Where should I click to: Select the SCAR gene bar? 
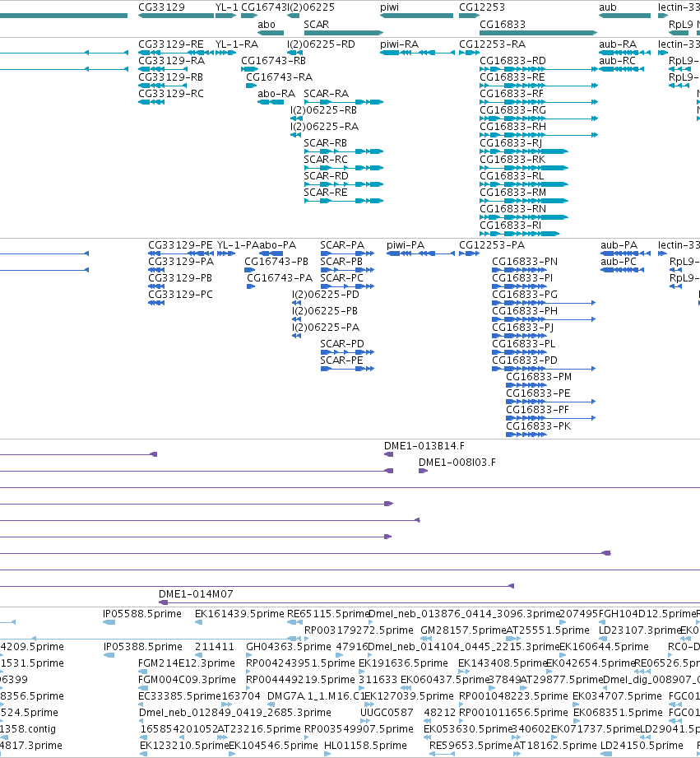pyautogui.click(x=344, y=33)
